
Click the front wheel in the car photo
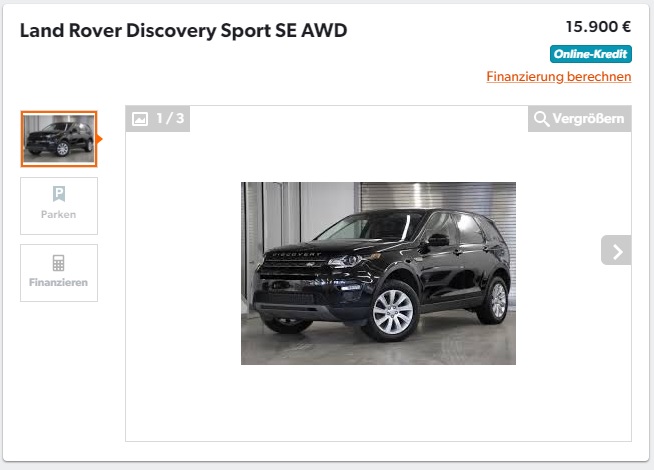click(x=392, y=312)
